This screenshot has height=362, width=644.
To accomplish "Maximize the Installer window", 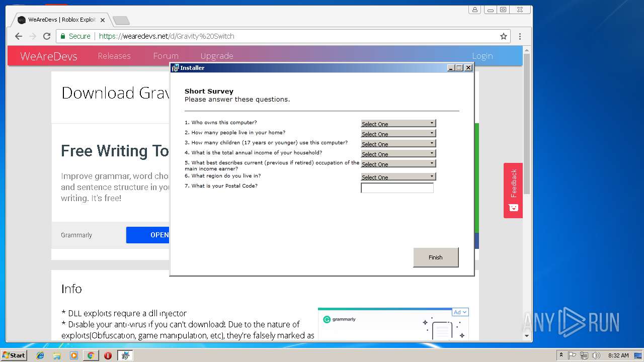I will click(459, 68).
